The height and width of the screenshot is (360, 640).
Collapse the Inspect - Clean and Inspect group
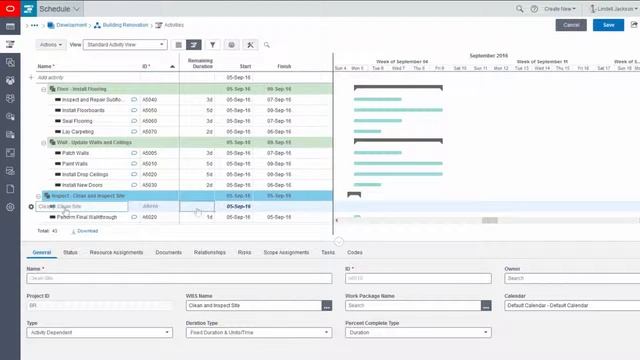tap(38, 196)
